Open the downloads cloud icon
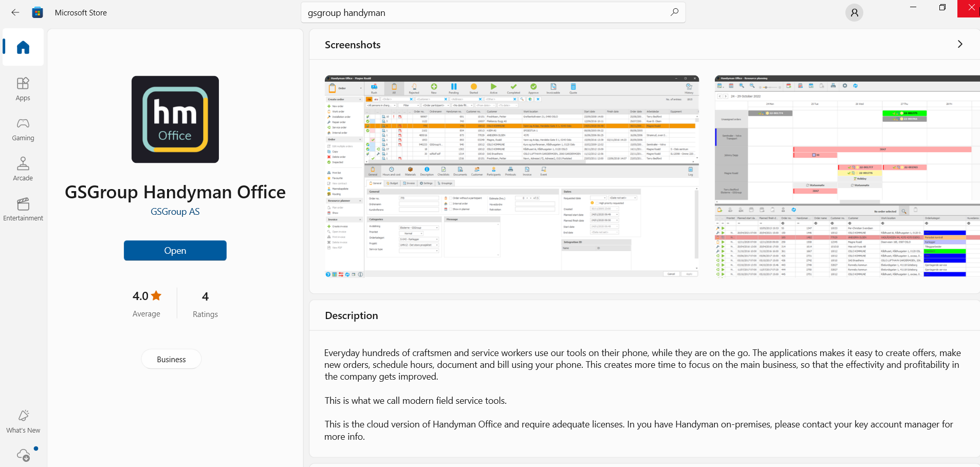Viewport: 980px width, 467px height. (x=24, y=455)
